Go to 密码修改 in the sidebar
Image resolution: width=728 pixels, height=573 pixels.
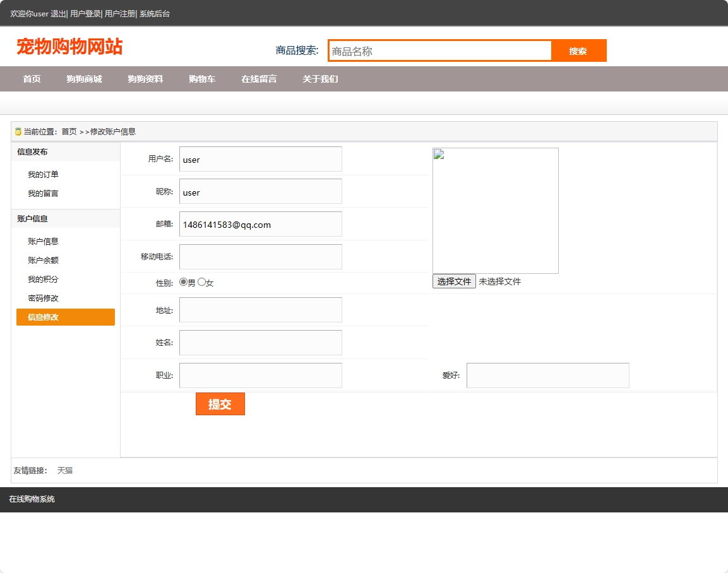pyautogui.click(x=43, y=298)
